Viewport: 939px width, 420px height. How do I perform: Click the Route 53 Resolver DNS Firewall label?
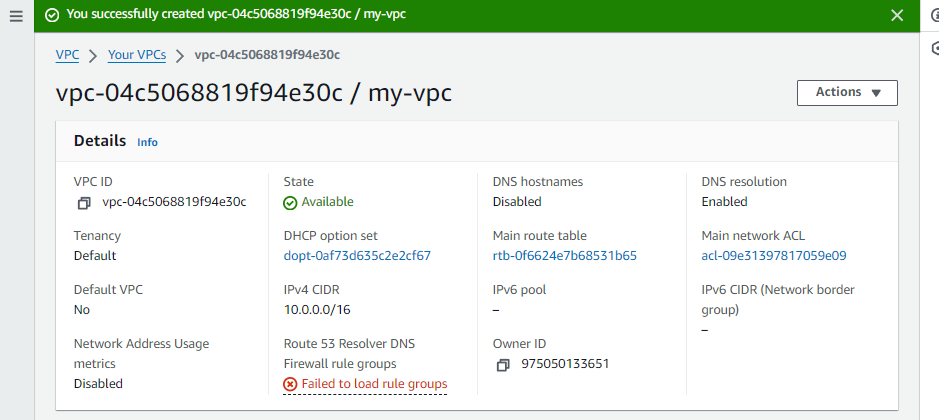[349, 353]
